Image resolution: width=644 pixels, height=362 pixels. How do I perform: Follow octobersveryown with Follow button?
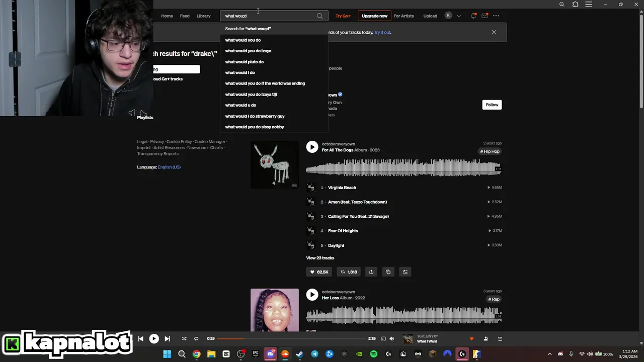[x=492, y=105]
